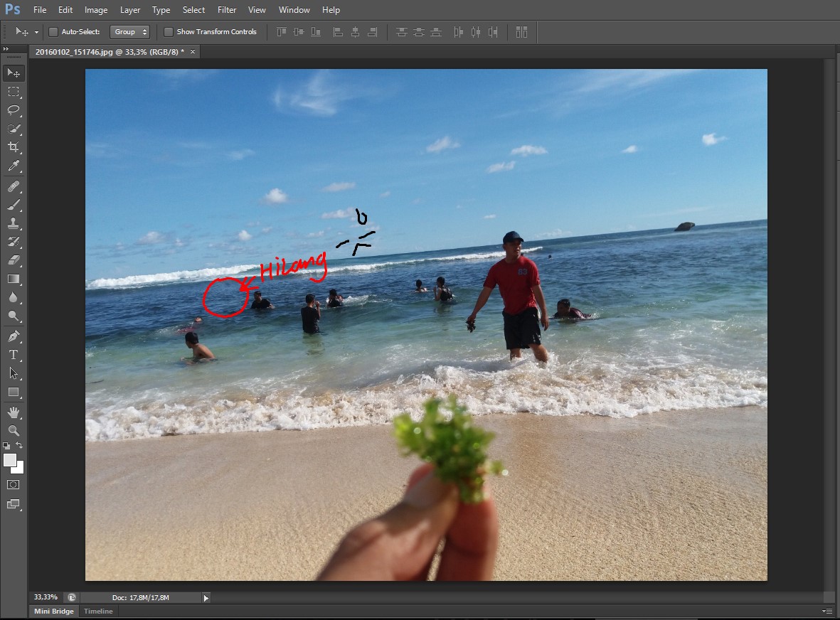The height and width of the screenshot is (620, 840).
Task: Close the 20160102_151746.jpg document tab
Action: (193, 51)
